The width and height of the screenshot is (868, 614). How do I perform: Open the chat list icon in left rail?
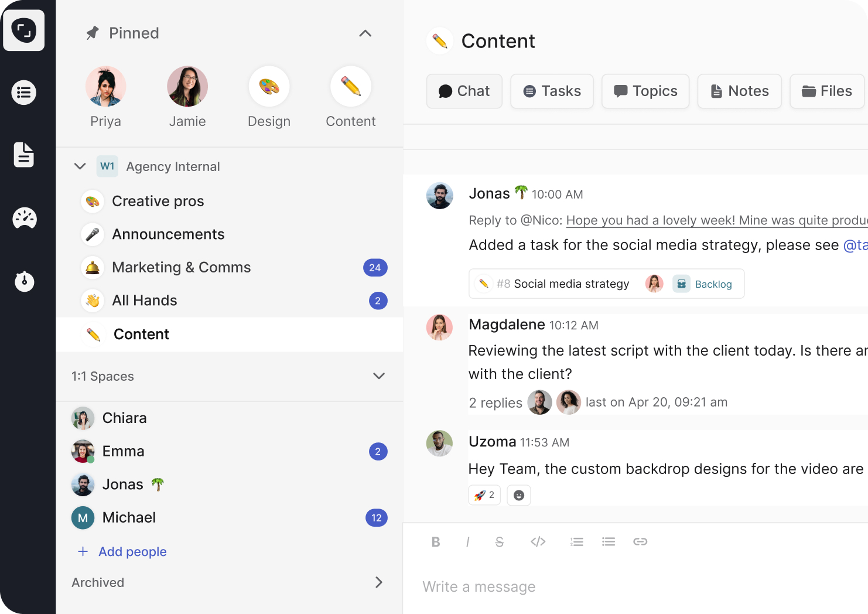pos(24,93)
